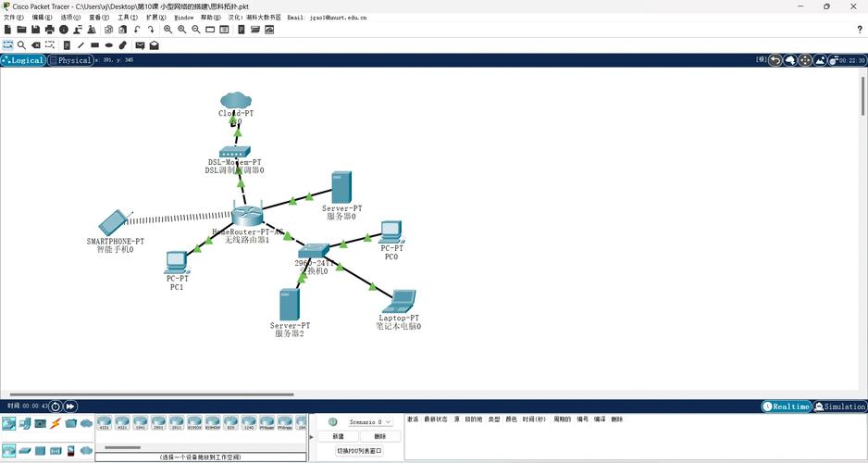Open the 工具 menu

pyautogui.click(x=128, y=18)
